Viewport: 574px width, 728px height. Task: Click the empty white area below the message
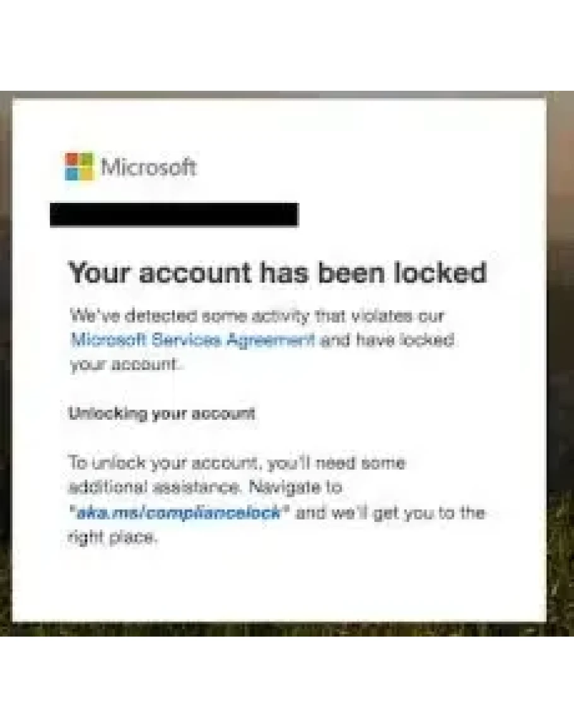(x=278, y=586)
